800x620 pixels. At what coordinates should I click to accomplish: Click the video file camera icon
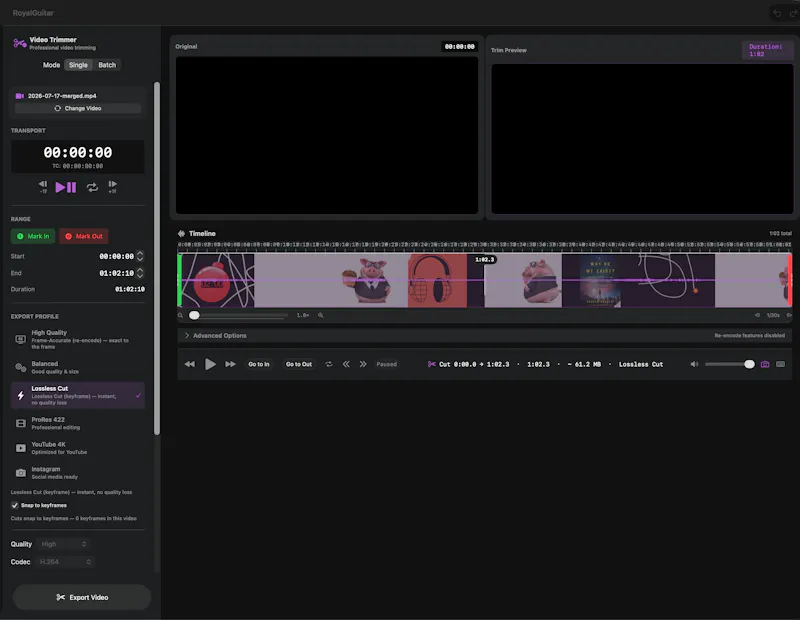point(20,96)
